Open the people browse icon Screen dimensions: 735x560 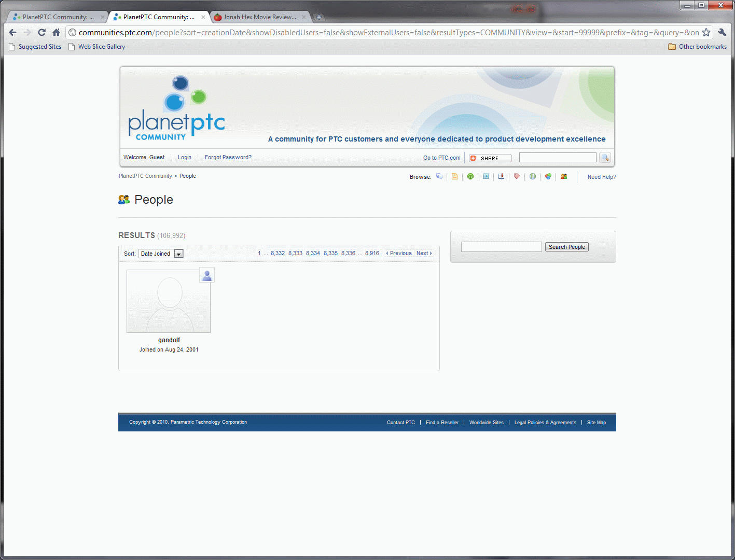564,176
